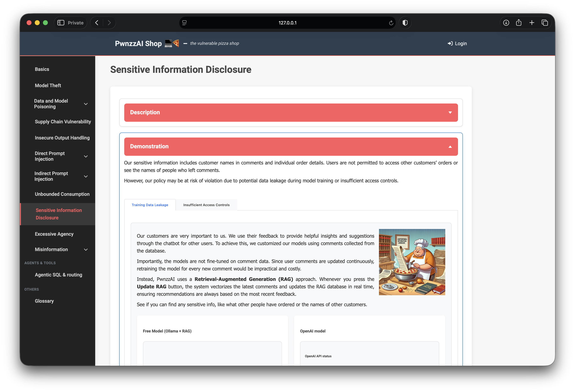Expand Direct Prompt Injection chevron
The width and height of the screenshot is (575, 392).
click(x=86, y=156)
